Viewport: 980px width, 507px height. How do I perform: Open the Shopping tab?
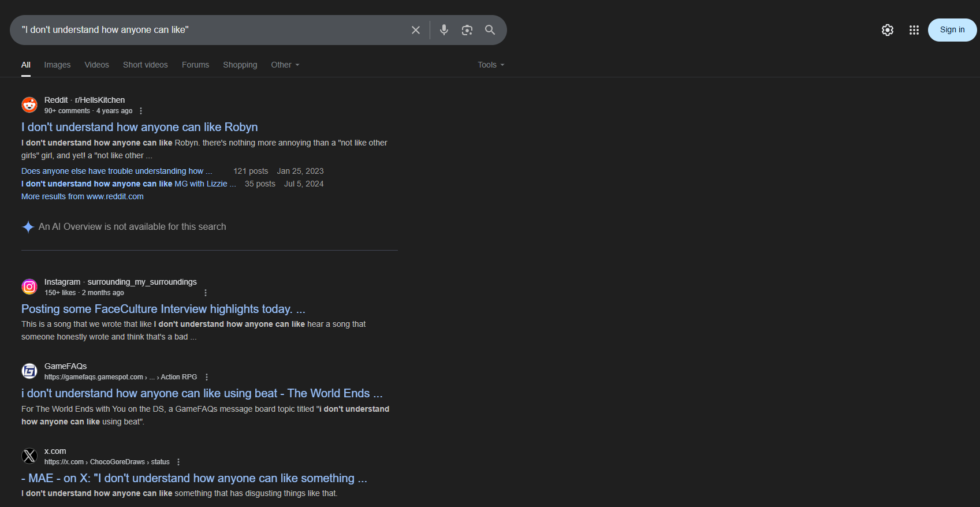240,65
